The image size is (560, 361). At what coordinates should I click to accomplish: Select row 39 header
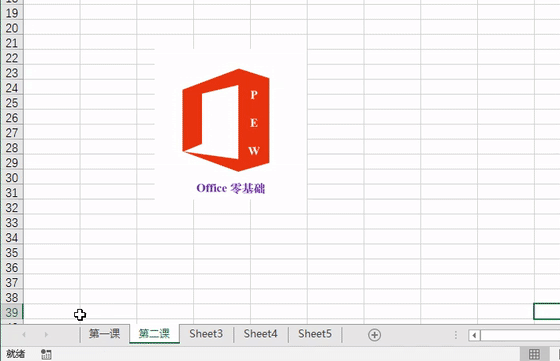tap(12, 312)
